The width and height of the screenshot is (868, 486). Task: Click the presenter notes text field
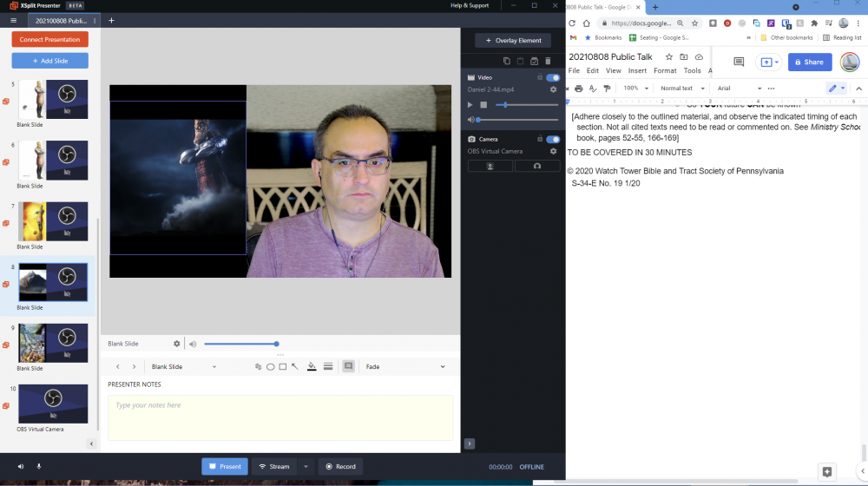point(280,418)
